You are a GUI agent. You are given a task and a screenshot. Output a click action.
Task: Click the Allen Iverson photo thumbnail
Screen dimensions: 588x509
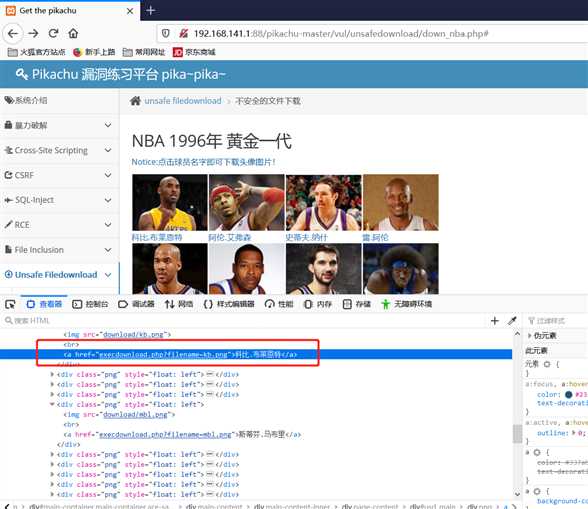coord(246,203)
